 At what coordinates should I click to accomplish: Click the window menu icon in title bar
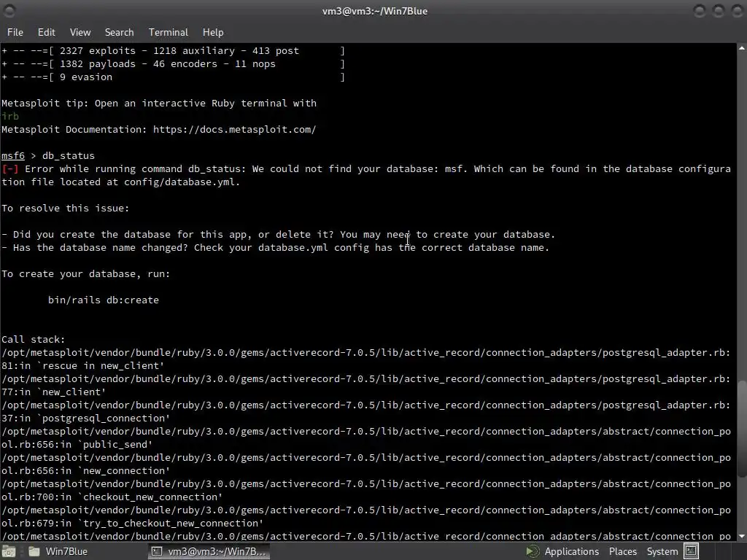[x=9, y=10]
